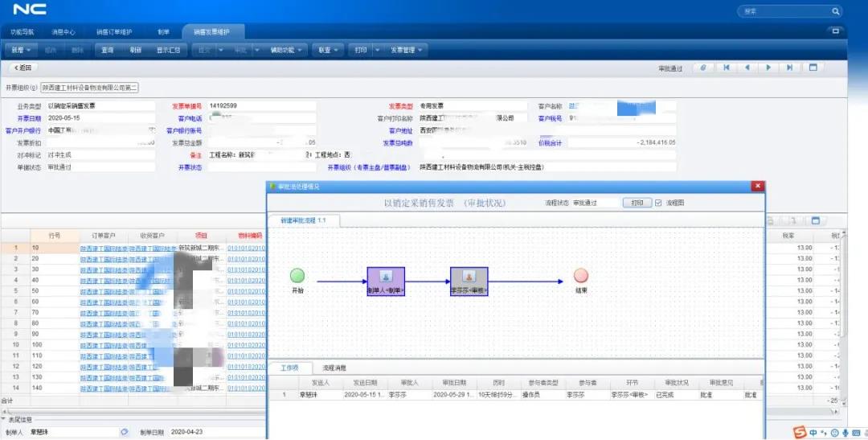Open the attachment paperclip icon
The width and height of the screenshot is (868, 440).
tap(703, 67)
